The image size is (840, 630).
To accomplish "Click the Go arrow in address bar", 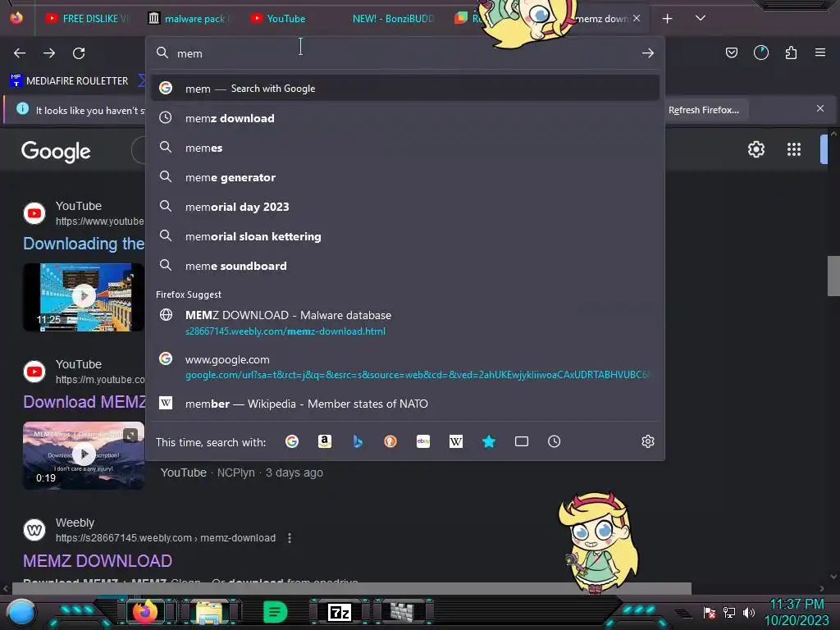I will point(648,53).
